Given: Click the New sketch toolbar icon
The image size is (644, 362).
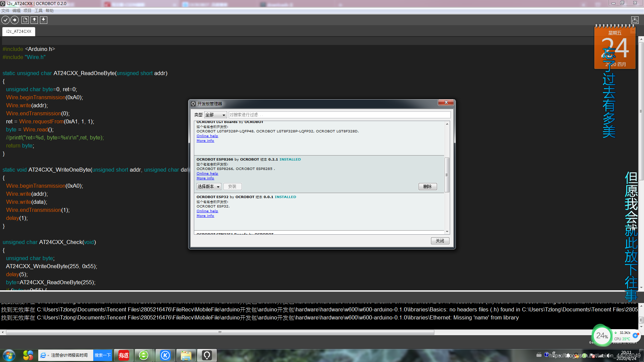Looking at the screenshot, I should 25,20.
